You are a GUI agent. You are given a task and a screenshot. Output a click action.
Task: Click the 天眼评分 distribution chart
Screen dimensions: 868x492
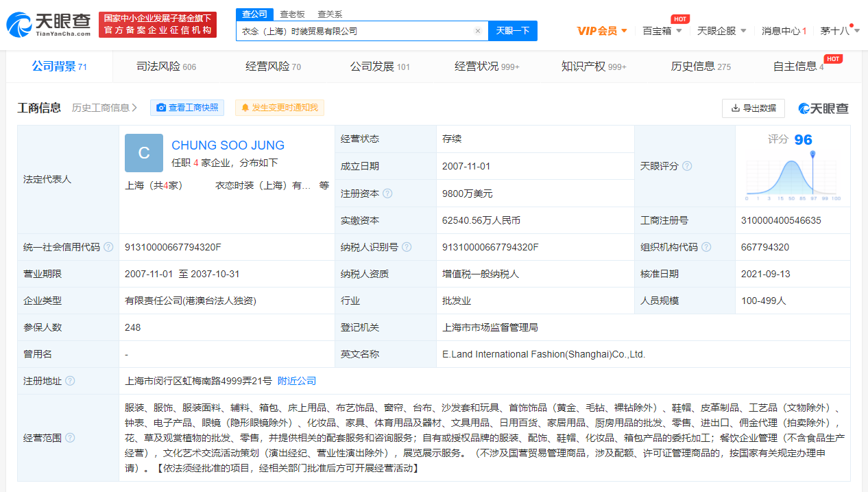(793, 177)
